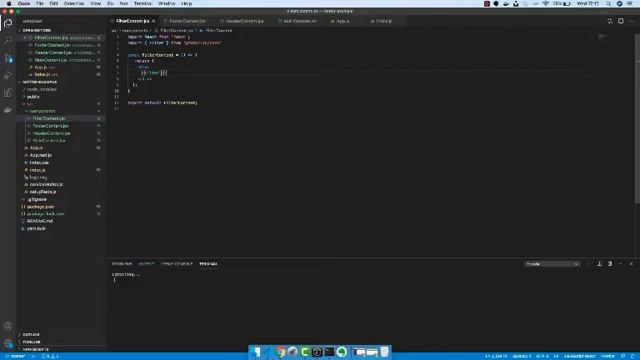Toggle the editor layout icon at top right
Image resolution: width=640 pixels, height=360 pixels.
tap(620, 21)
